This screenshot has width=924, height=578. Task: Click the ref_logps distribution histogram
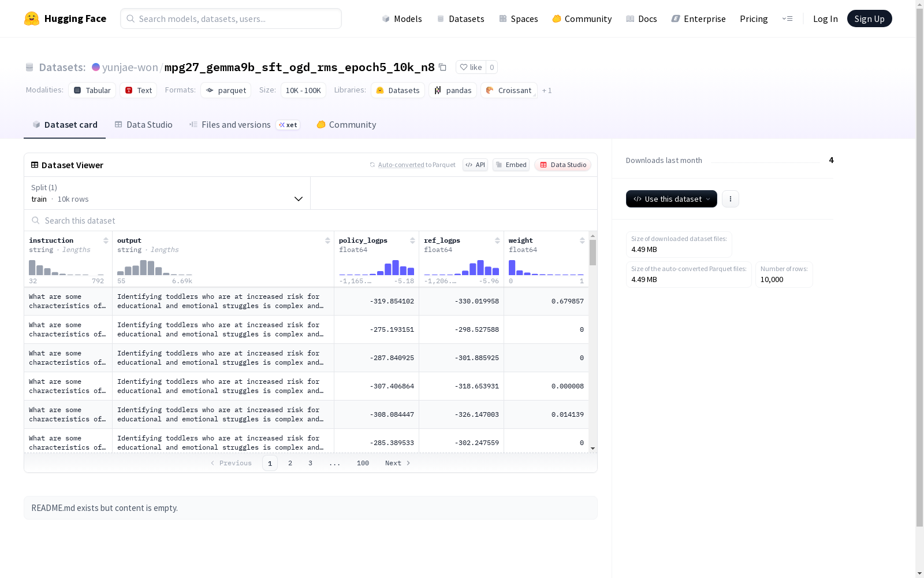pos(461,268)
